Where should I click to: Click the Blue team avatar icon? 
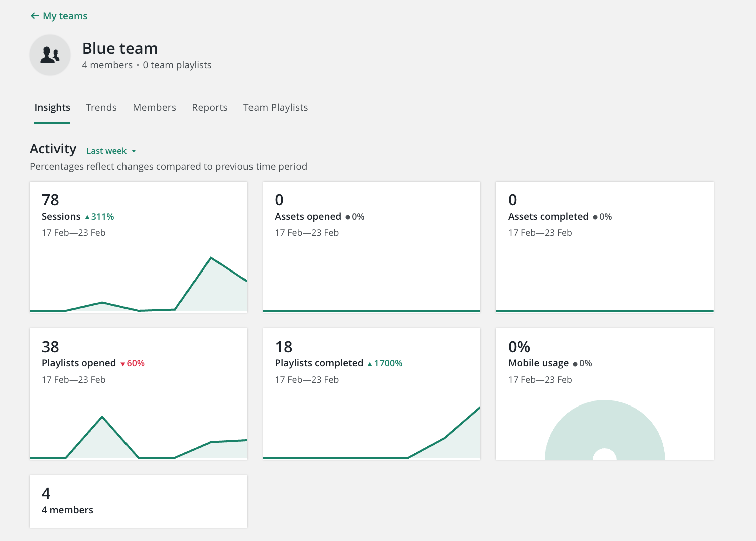(x=50, y=55)
